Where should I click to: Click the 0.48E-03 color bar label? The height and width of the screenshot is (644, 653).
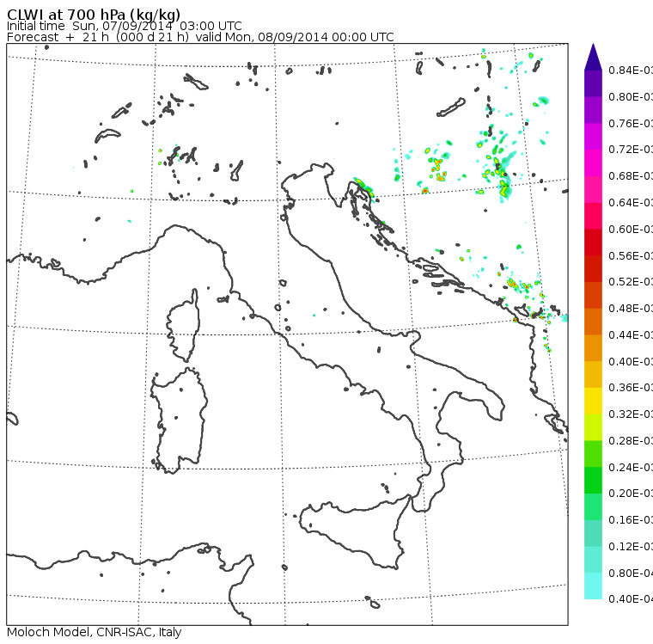(631, 309)
